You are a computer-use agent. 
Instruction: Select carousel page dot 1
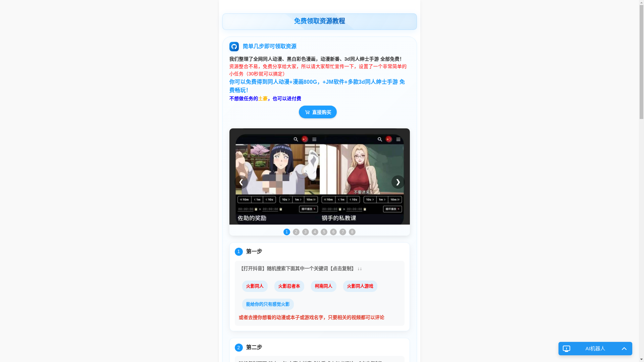(x=287, y=232)
